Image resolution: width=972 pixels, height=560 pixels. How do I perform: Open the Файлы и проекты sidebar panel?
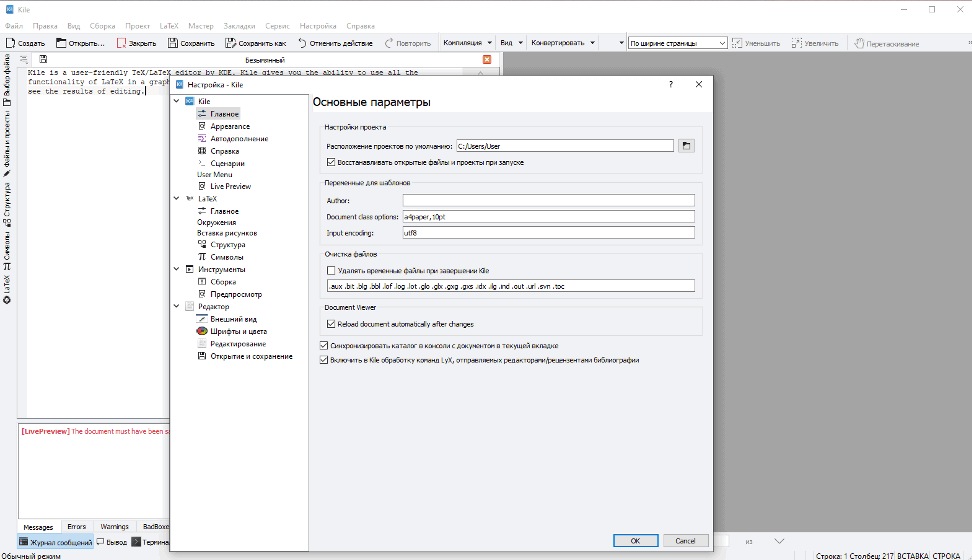pos(7,143)
